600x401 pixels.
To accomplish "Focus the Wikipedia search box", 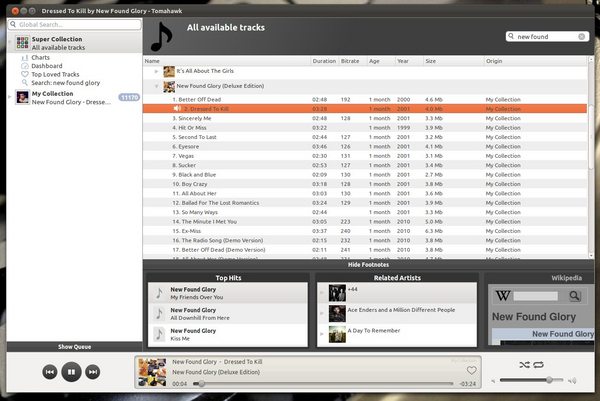I will pyautogui.click(x=536, y=296).
